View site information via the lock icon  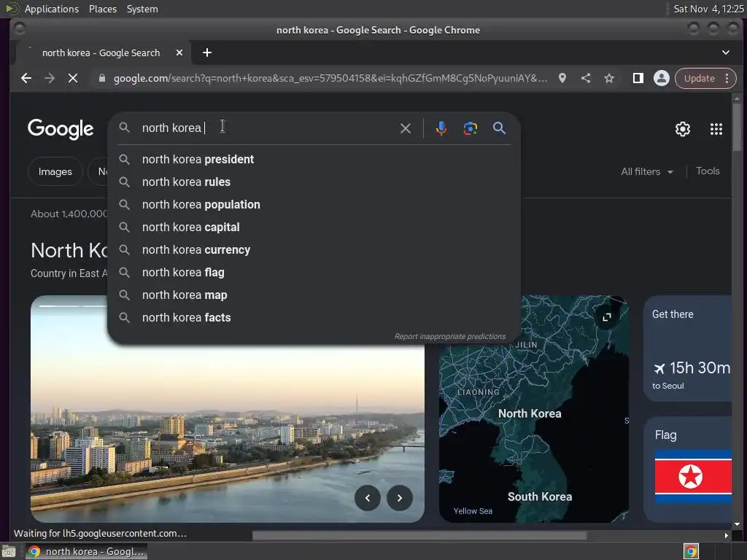click(x=101, y=78)
